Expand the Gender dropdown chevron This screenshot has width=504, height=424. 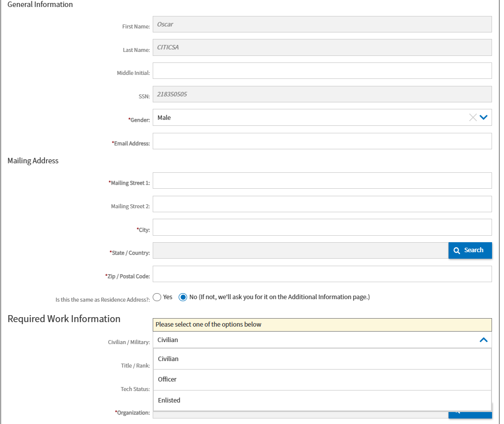(x=484, y=118)
